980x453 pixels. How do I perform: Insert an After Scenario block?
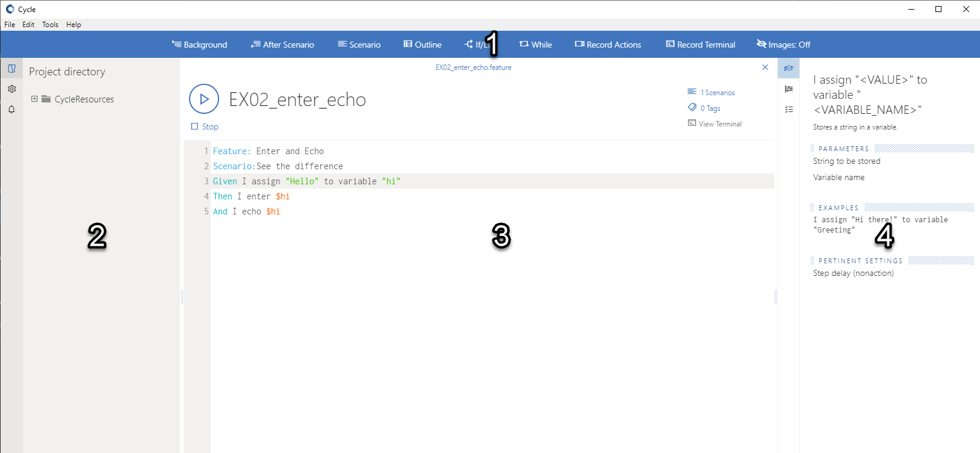(x=282, y=45)
